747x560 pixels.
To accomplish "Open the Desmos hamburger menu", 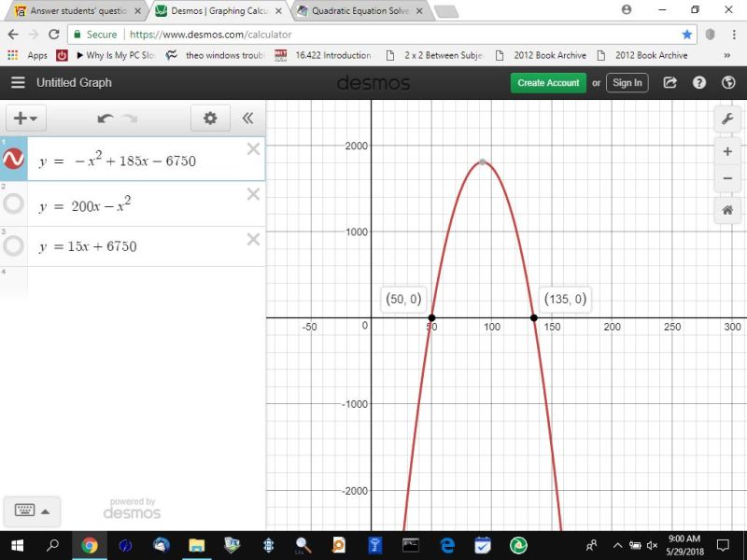I will point(18,82).
